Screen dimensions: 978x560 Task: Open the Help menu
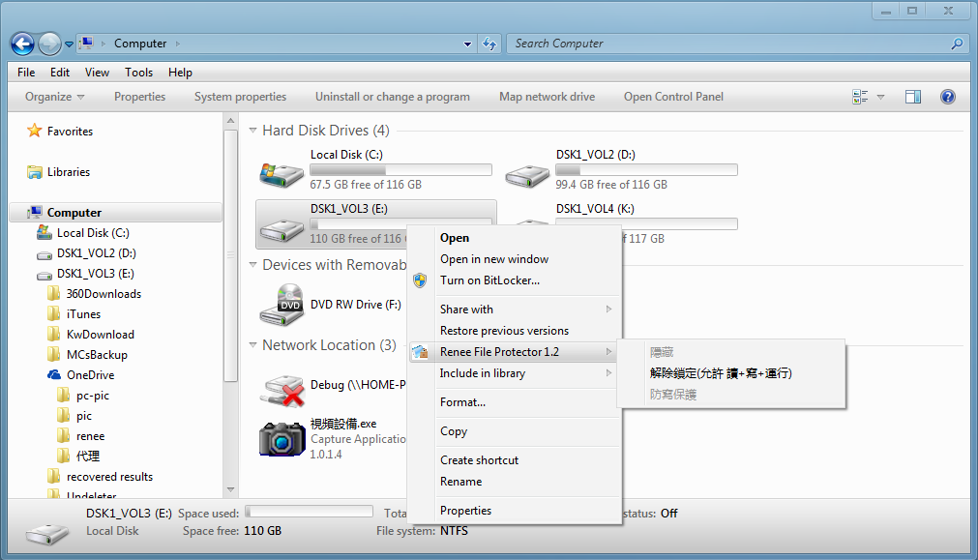click(180, 73)
